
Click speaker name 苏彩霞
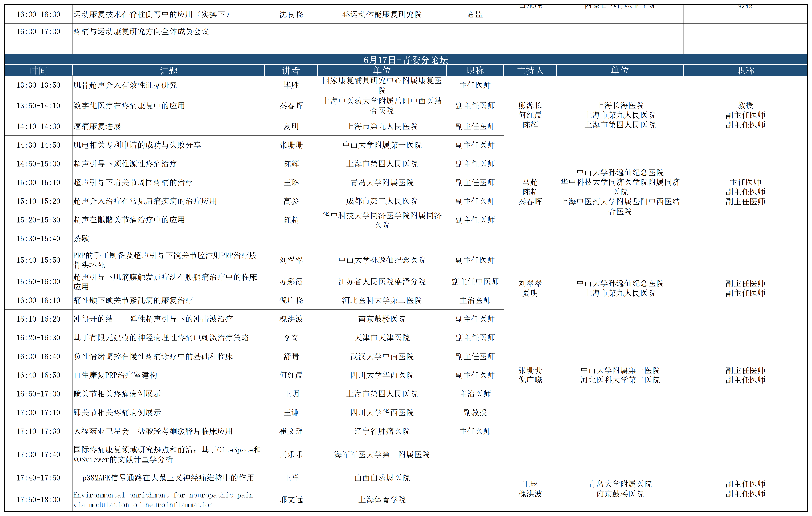291,281
